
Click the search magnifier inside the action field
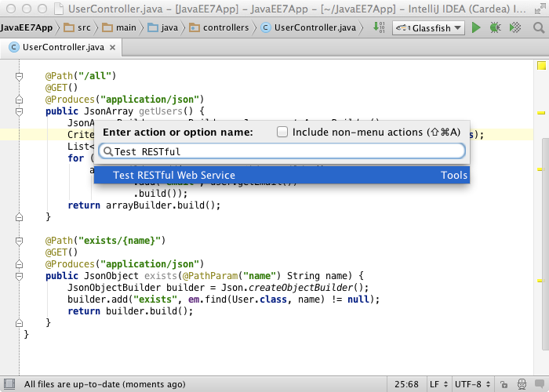(x=108, y=151)
